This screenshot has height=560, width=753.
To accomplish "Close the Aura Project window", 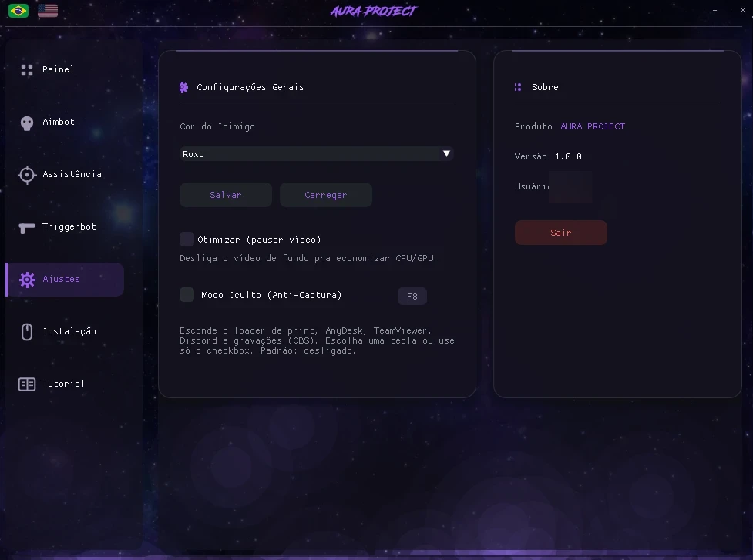I will (x=742, y=9).
